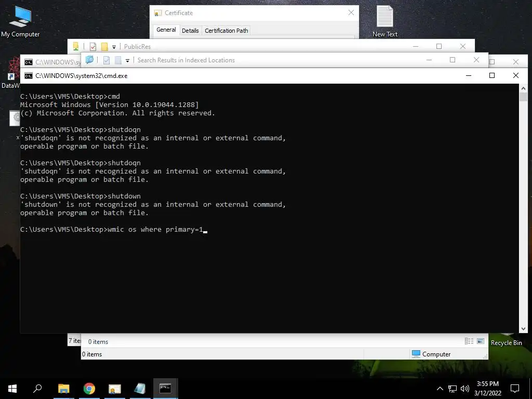Maximize the front cmd.exe window
The image size is (532, 399).
(x=492, y=75)
